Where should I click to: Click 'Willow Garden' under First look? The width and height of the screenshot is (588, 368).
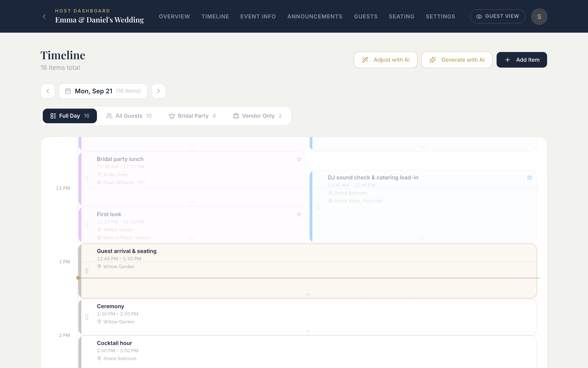click(x=119, y=230)
